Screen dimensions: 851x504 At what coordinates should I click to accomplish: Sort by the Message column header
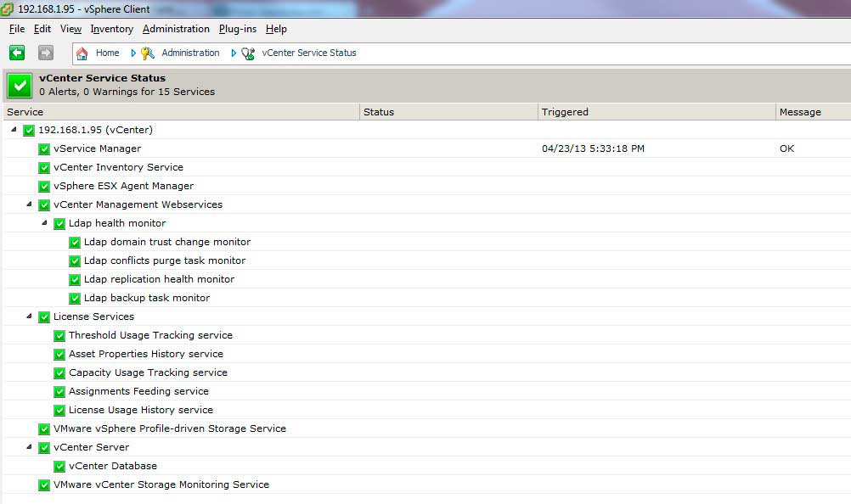813,112
